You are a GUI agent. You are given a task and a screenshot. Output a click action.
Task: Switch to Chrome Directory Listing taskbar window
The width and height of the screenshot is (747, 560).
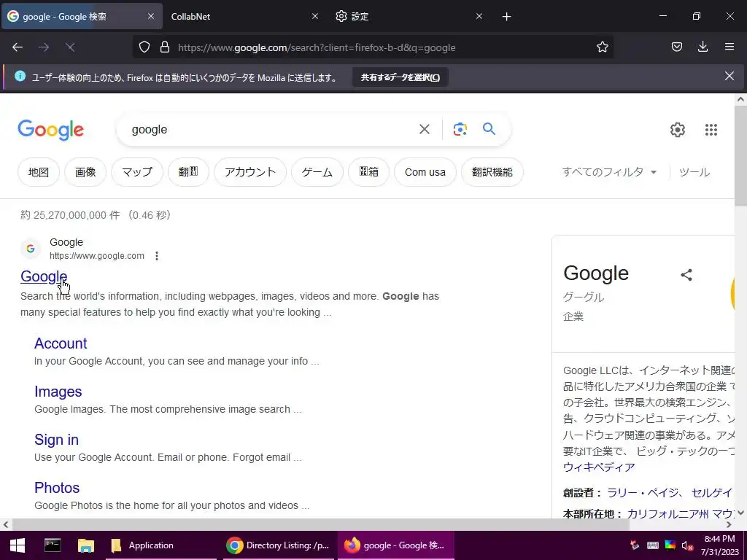pos(279,545)
